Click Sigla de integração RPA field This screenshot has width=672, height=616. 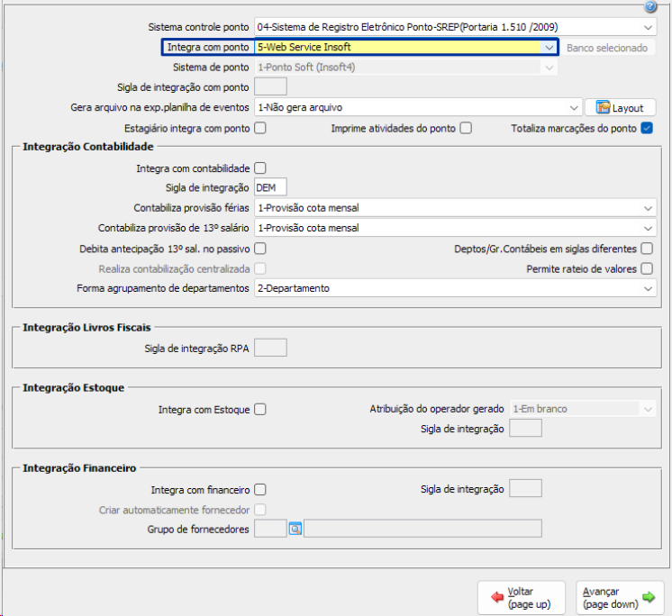tap(270, 348)
